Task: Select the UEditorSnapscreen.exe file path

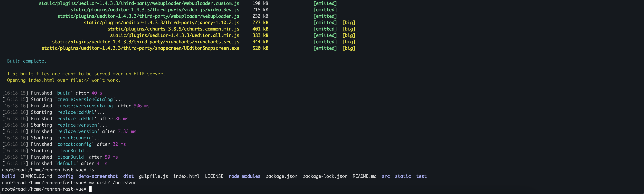Action: 140,48
